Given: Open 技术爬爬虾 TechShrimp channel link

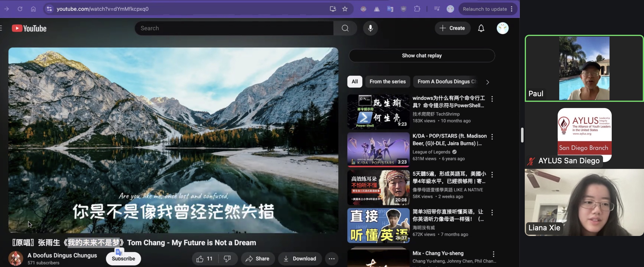Looking at the screenshot, I should [436, 114].
